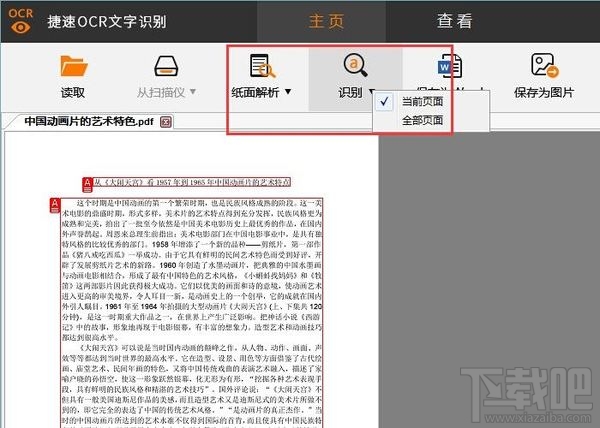The width and height of the screenshot is (600, 428).
Task: Click the Save as Word document icon
Action: pyautogui.click(x=450, y=67)
